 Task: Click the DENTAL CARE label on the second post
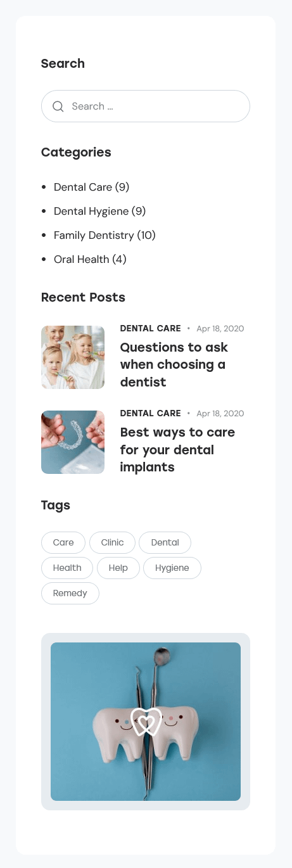pos(150,413)
